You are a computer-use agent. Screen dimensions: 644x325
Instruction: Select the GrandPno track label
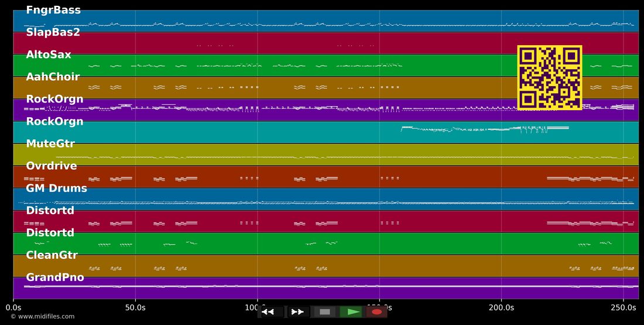click(x=55, y=278)
